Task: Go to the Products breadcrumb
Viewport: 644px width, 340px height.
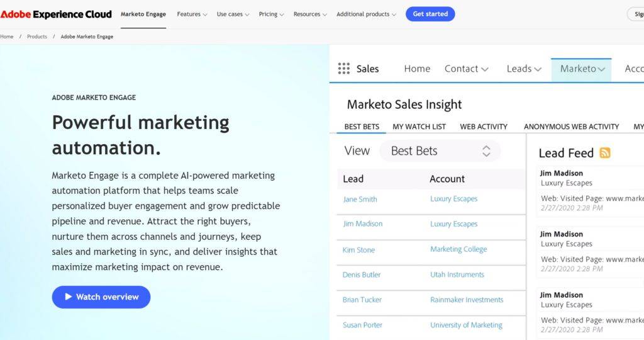Action: [x=37, y=37]
